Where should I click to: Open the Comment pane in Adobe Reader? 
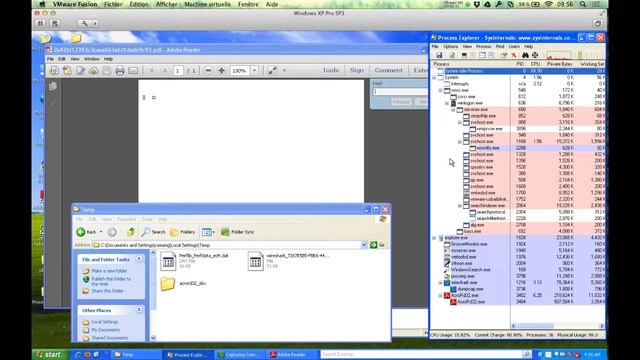tap(388, 70)
